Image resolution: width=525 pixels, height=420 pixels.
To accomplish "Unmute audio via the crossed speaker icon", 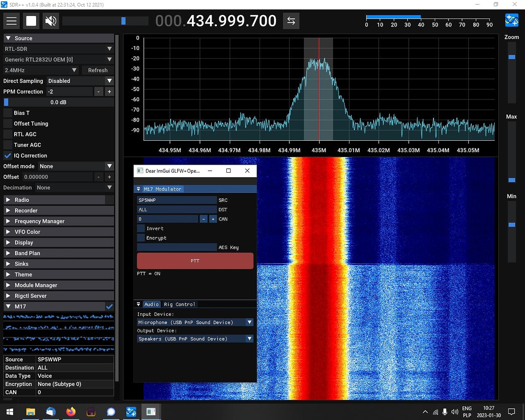I will pos(50,21).
